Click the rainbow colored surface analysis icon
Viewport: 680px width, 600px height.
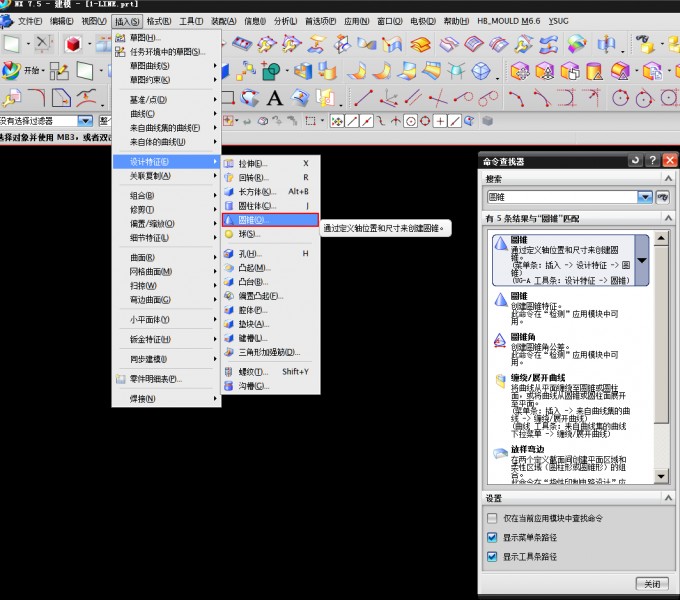click(577, 44)
